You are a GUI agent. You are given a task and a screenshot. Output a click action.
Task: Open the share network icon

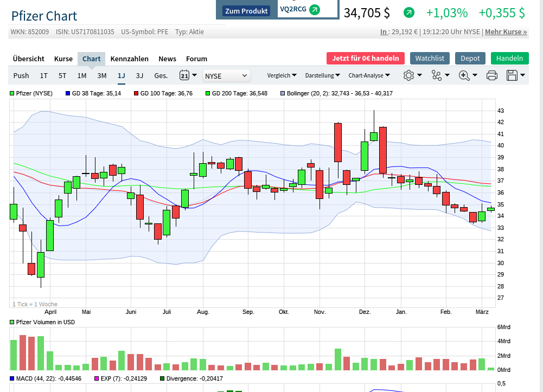tap(436, 75)
